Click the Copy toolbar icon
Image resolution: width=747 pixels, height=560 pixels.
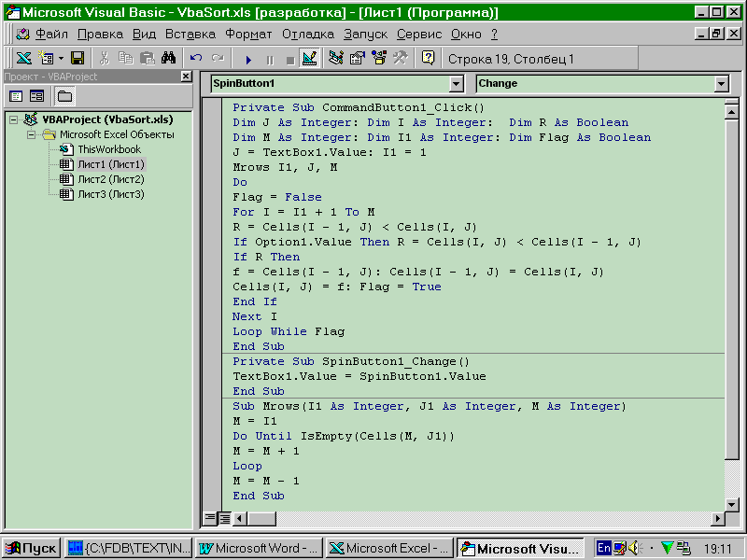pyautogui.click(x=126, y=59)
